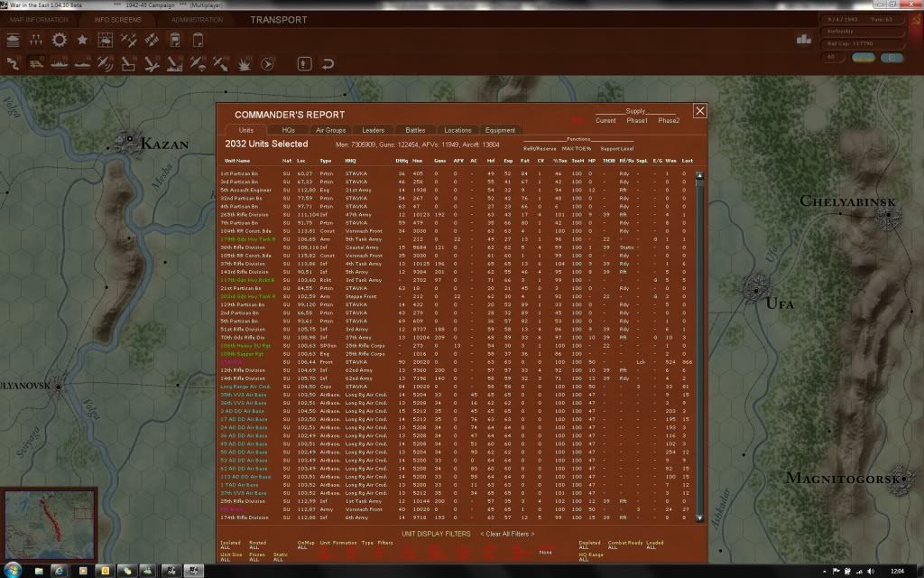Select the rail transport train icon
924x578 pixels.
(x=36, y=63)
